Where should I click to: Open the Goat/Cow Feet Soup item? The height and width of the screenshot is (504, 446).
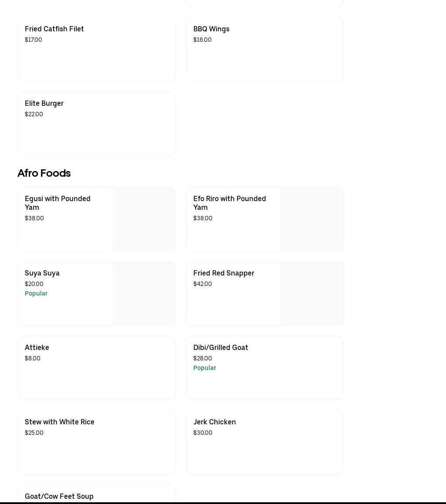pos(59,496)
